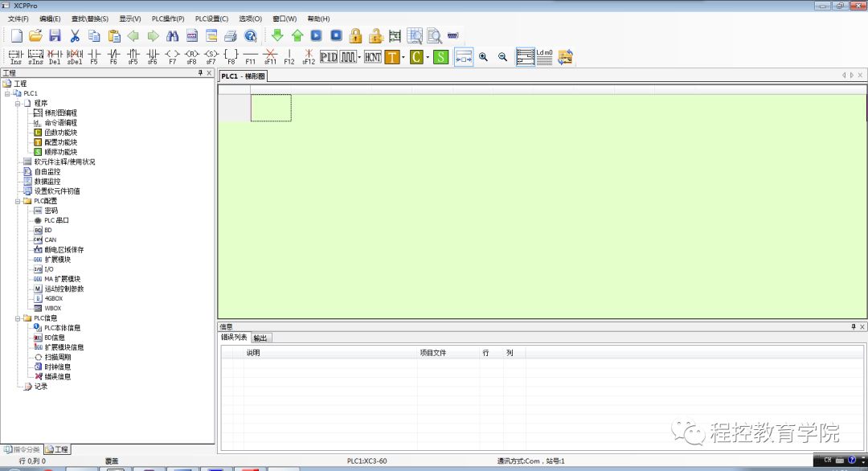Open the 显示(V) menu

tap(130, 18)
